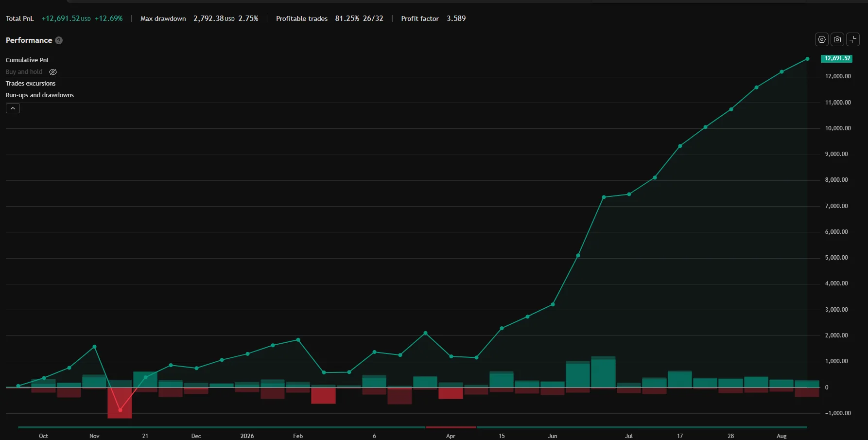The image size is (868, 440).
Task: Click the Profit factor label
Action: click(x=420, y=18)
